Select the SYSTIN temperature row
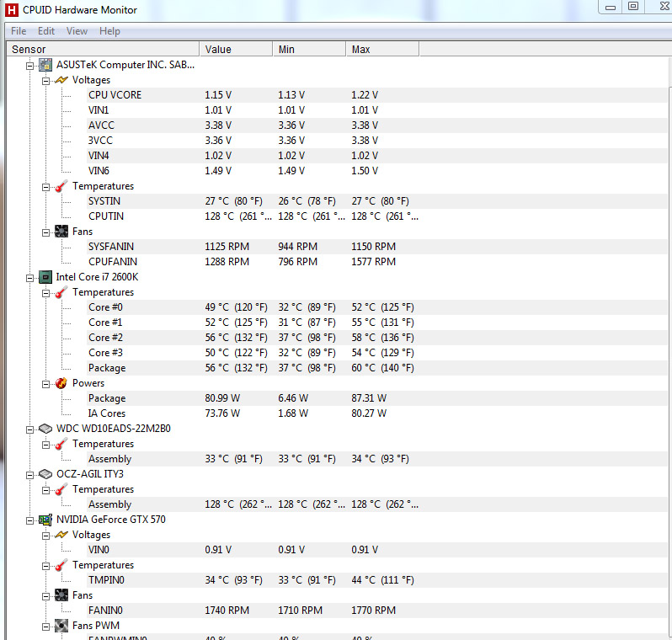Image resolution: width=672 pixels, height=640 pixels. (x=377, y=201)
